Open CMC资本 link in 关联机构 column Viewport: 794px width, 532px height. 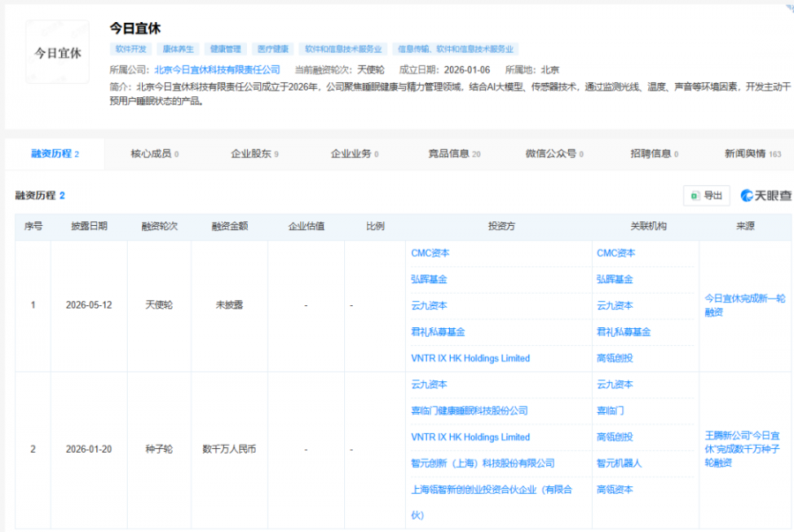[x=615, y=253]
